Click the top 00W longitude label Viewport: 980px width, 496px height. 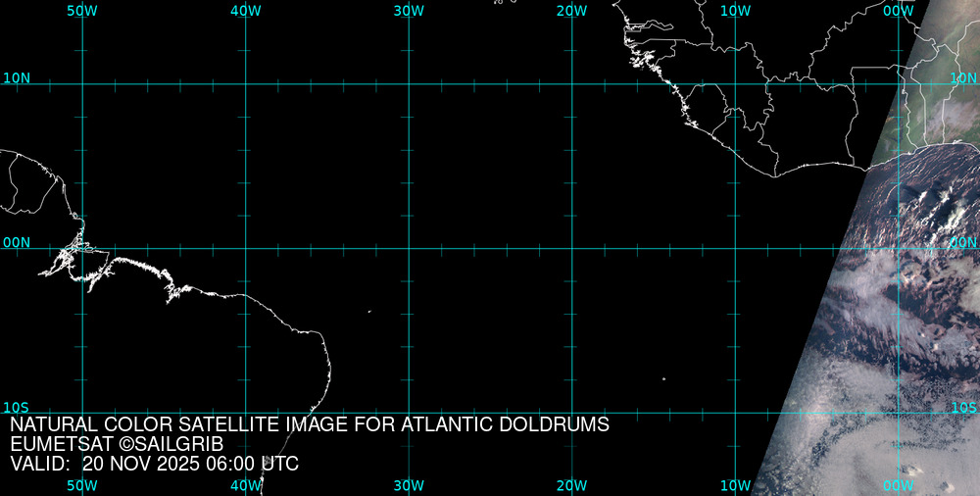click(x=899, y=10)
